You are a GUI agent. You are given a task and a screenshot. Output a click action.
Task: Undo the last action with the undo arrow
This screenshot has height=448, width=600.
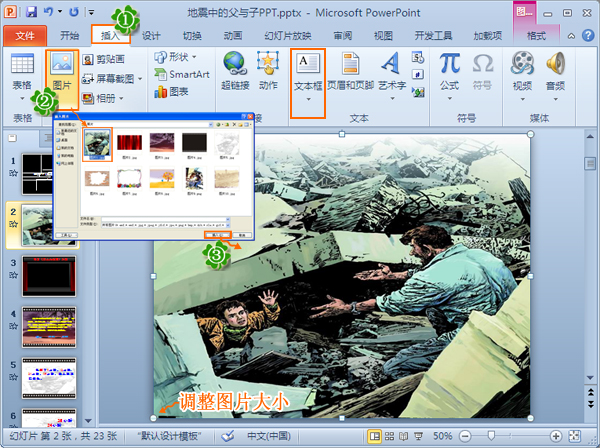click(x=48, y=12)
